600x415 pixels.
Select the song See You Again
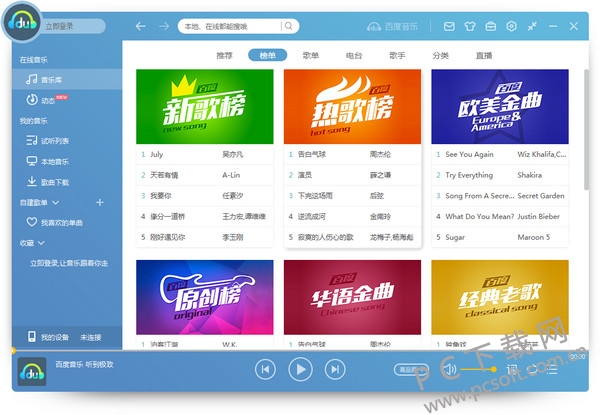[x=500, y=155]
